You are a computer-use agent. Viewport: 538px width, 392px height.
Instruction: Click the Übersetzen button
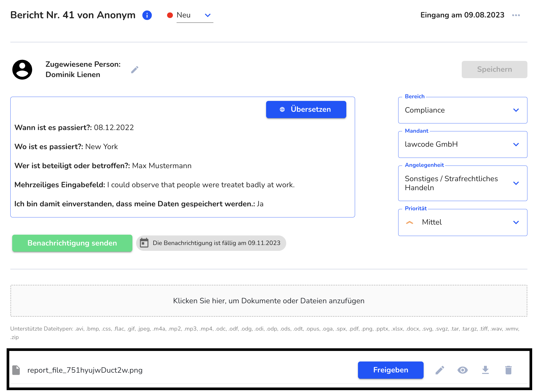click(x=306, y=109)
